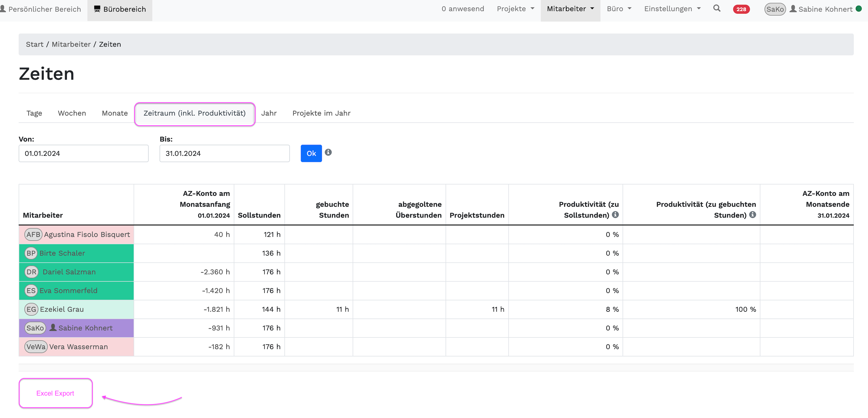Go to Mitarbeiter in the breadcrumb
868x418 pixels.
coord(71,45)
